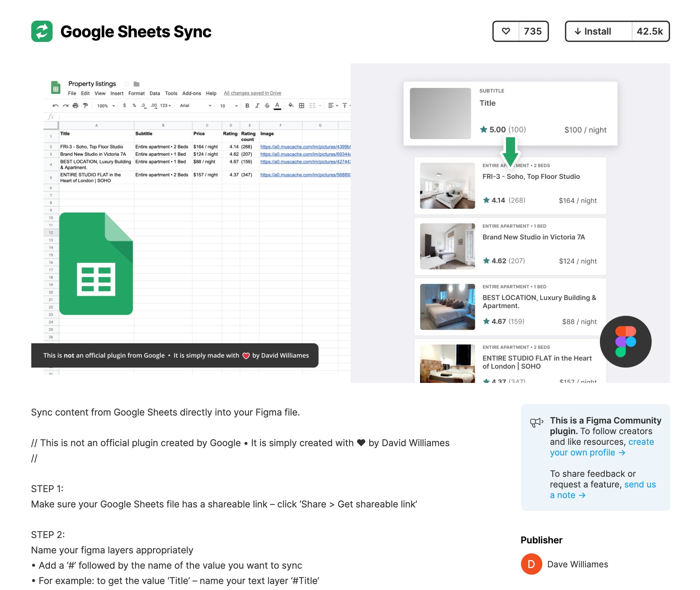Follow the 'send us a note' link
The image size is (700, 590).
point(603,490)
